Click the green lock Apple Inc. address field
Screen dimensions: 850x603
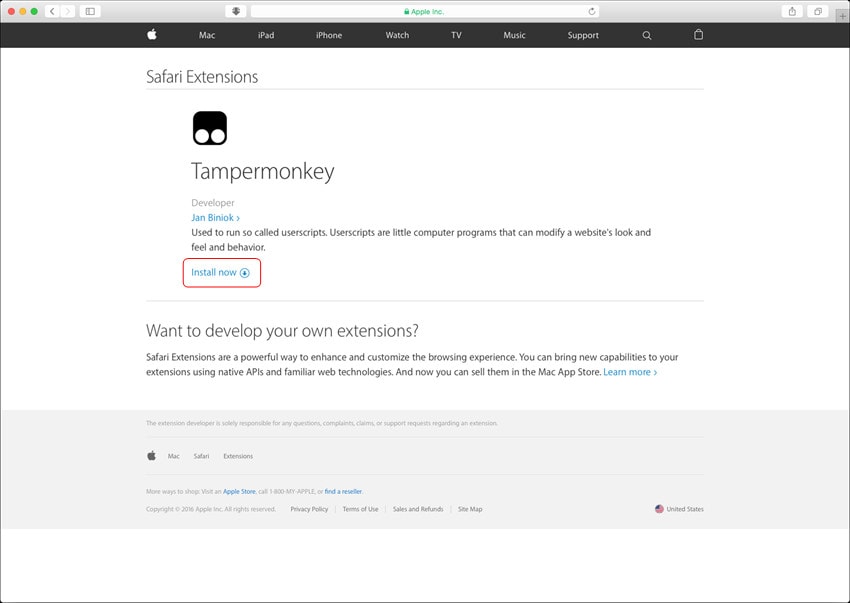(423, 11)
